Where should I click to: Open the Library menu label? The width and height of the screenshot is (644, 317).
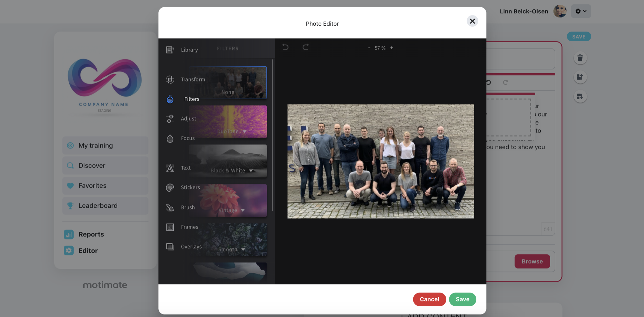[190, 50]
